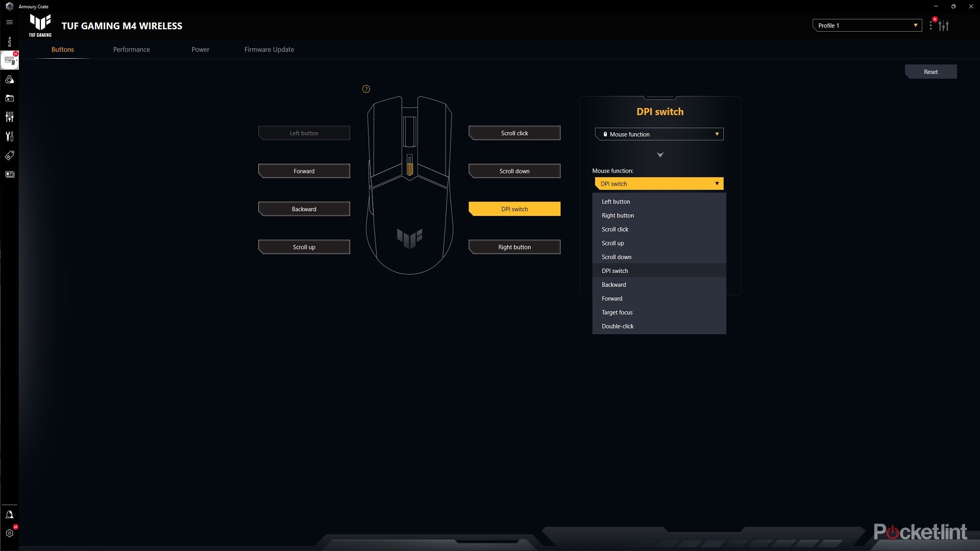
Task: Click the help question mark icon
Action: (x=366, y=89)
